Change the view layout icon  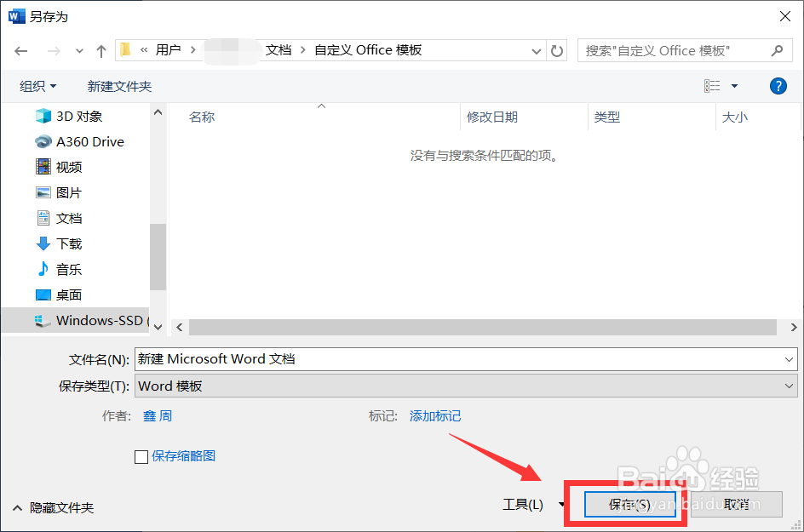pos(712,86)
